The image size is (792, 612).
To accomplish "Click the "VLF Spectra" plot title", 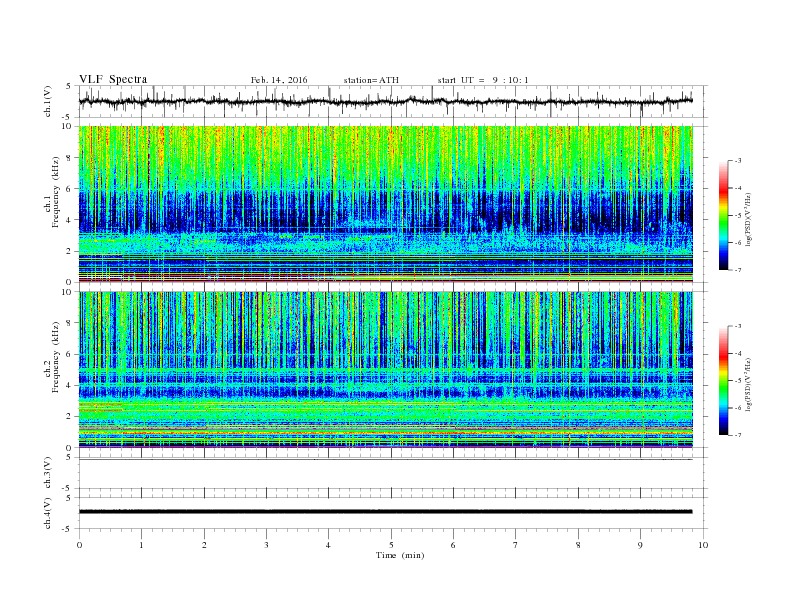I will (x=113, y=79).
